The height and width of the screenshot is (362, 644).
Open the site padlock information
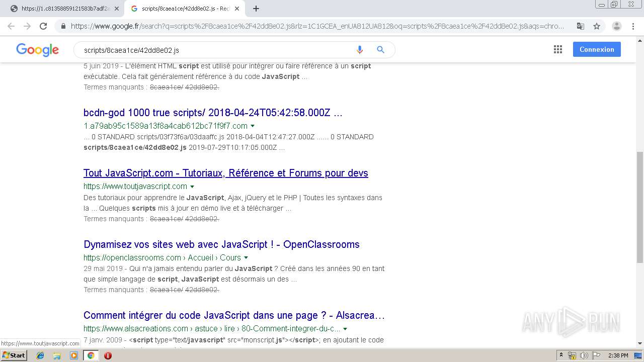click(x=63, y=26)
